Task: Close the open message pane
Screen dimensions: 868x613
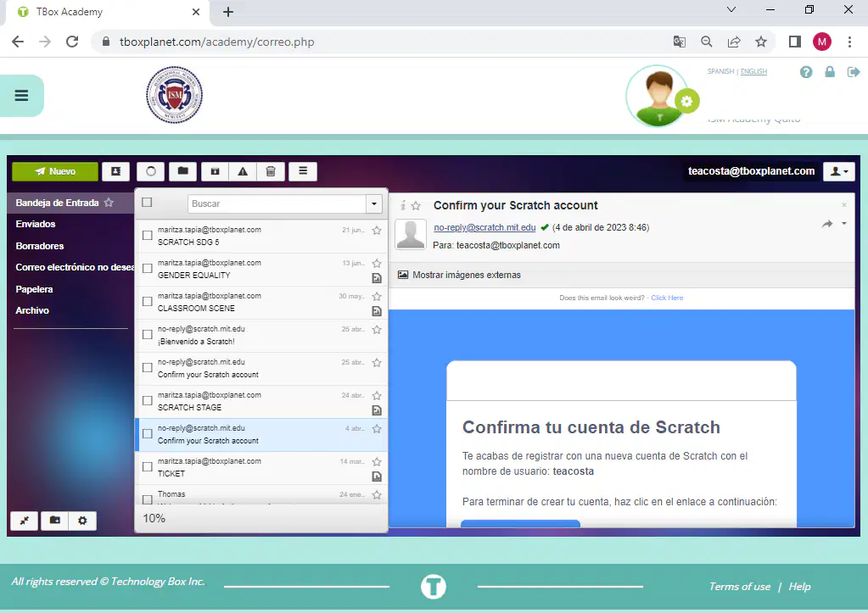Action: click(x=844, y=205)
